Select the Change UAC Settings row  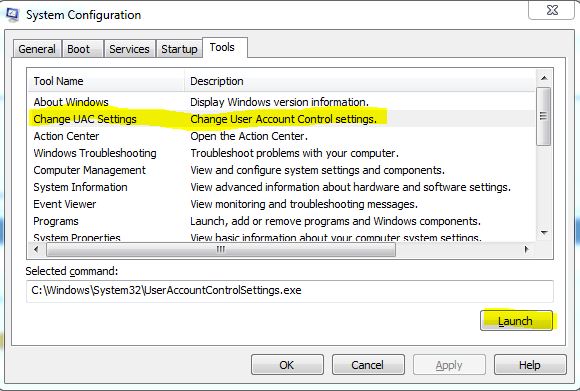281,119
